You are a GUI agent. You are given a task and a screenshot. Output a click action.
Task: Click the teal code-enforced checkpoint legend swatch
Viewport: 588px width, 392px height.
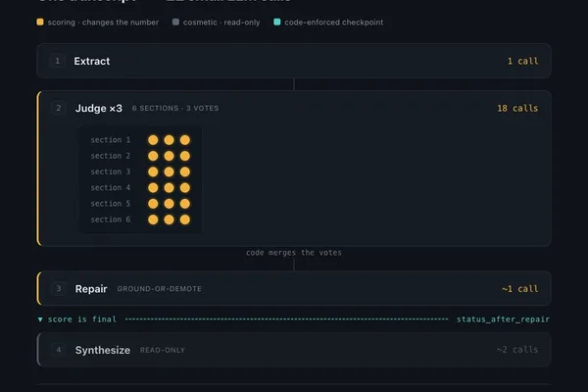[277, 22]
